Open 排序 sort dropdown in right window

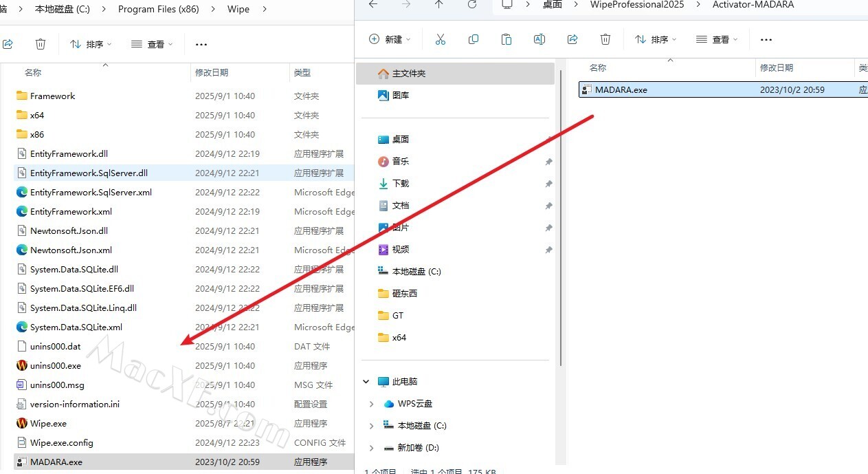[x=655, y=39]
